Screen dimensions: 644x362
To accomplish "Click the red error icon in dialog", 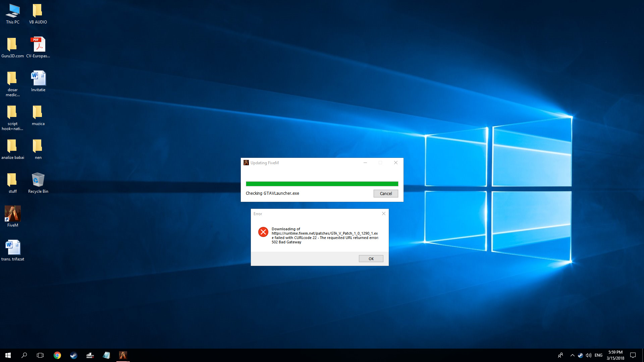I will pyautogui.click(x=263, y=232).
